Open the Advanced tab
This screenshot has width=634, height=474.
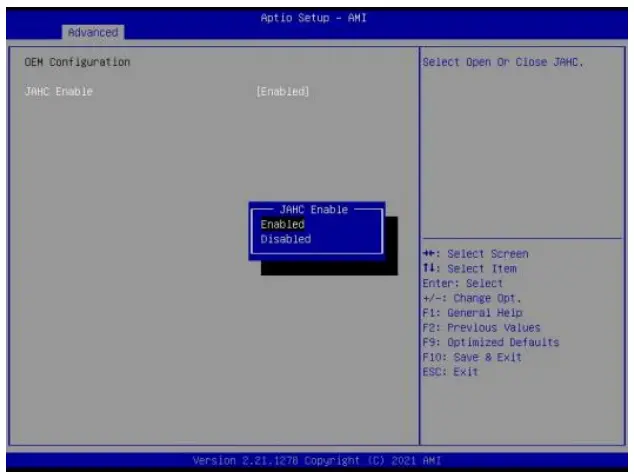pyautogui.click(x=93, y=32)
